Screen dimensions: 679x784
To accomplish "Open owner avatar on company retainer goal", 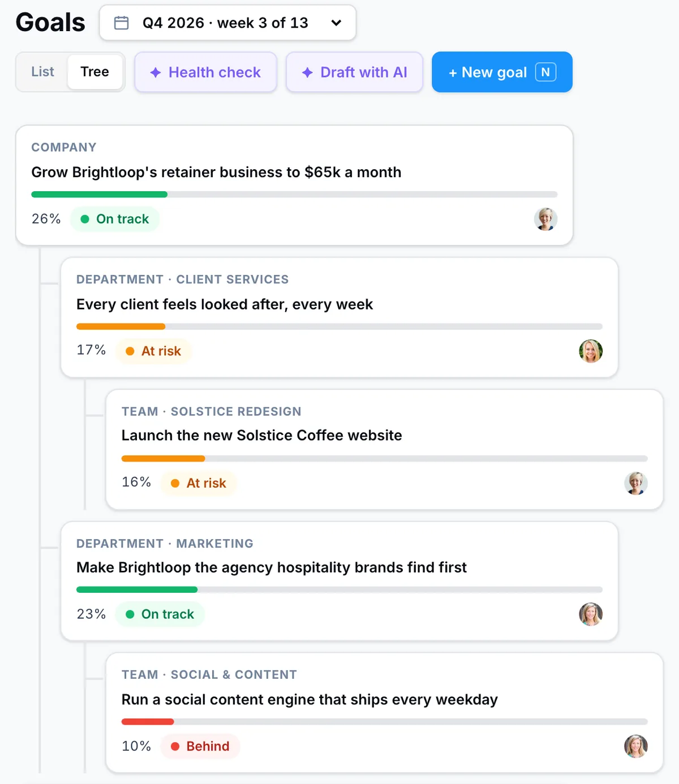I will tap(545, 219).
